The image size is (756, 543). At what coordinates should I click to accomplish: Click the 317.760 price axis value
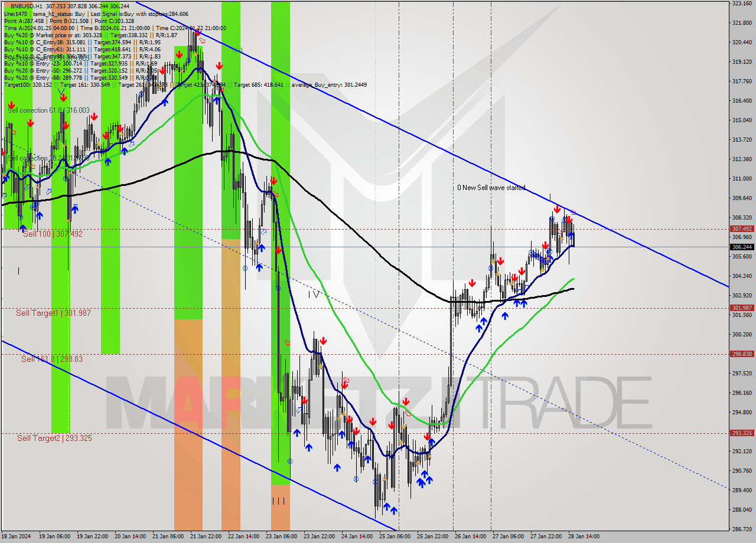coord(742,81)
